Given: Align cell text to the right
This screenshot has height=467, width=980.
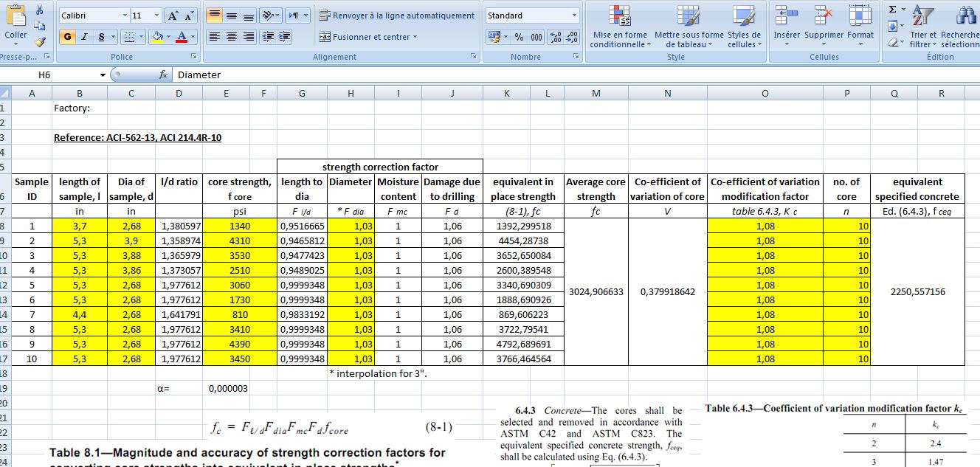Looking at the screenshot, I should click(249, 37).
